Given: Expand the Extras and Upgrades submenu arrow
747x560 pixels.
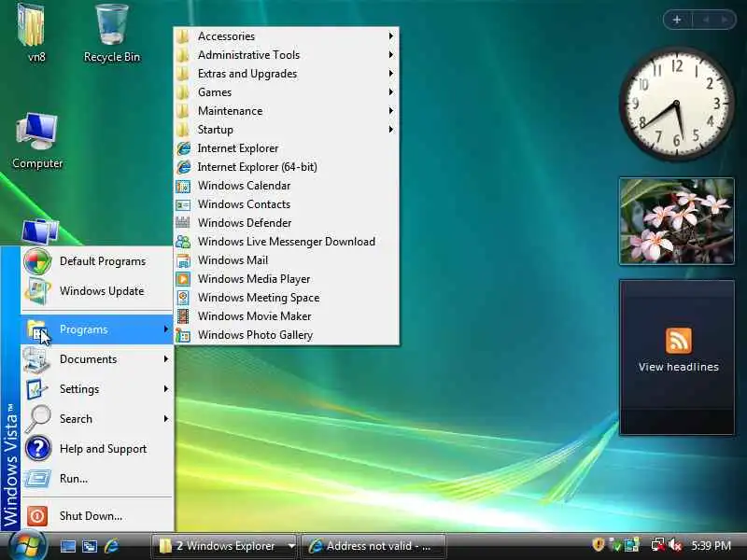Looking at the screenshot, I should [x=390, y=74].
